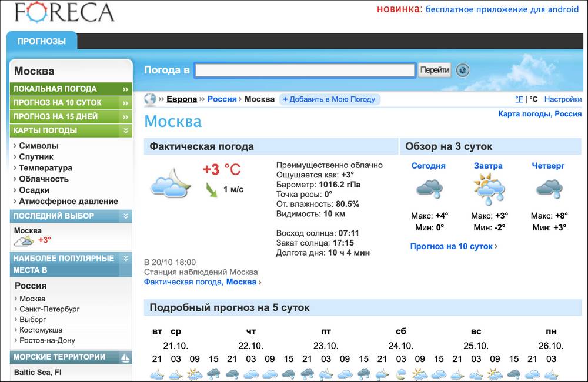This screenshot has width=588, height=382.
Task: Open the Прогнозы tab
Action: pos(42,41)
